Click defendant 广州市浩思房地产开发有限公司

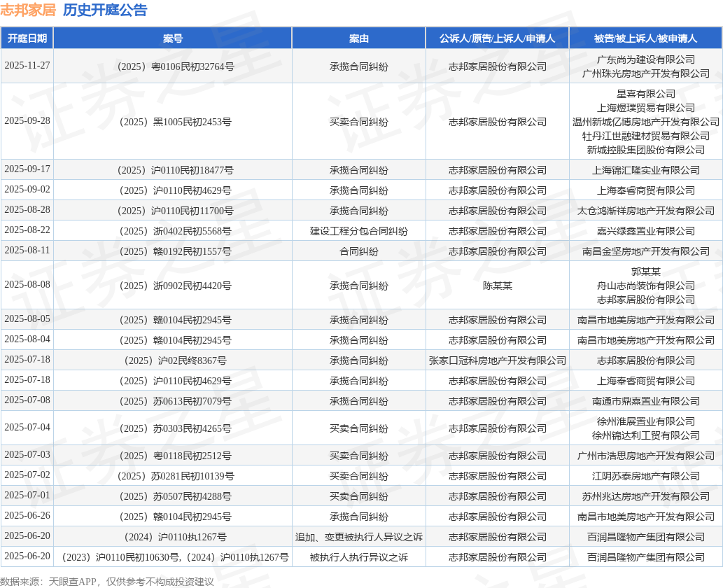point(646,456)
